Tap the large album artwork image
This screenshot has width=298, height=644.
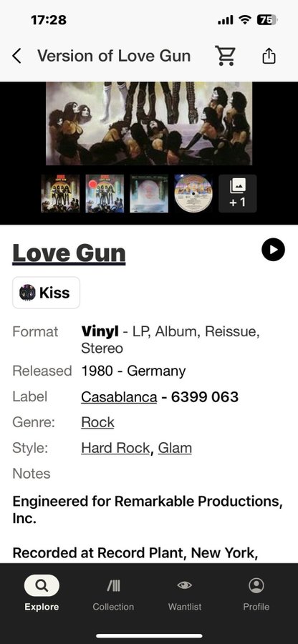[x=149, y=124]
